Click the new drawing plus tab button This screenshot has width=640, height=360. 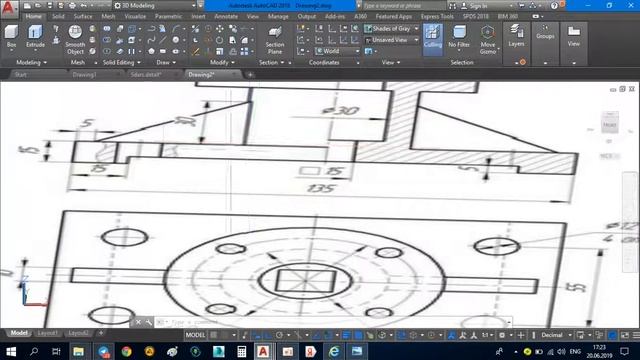click(x=250, y=75)
